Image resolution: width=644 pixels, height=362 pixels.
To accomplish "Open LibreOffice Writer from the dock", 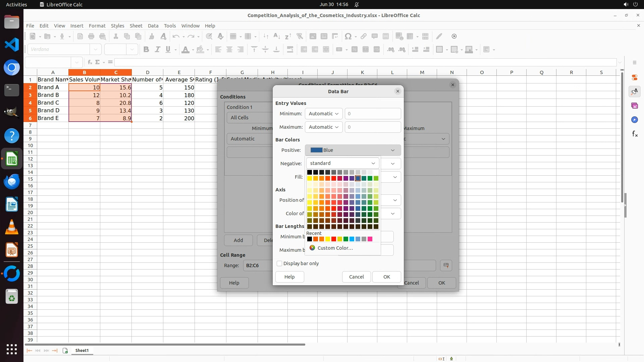I will click(12, 204).
